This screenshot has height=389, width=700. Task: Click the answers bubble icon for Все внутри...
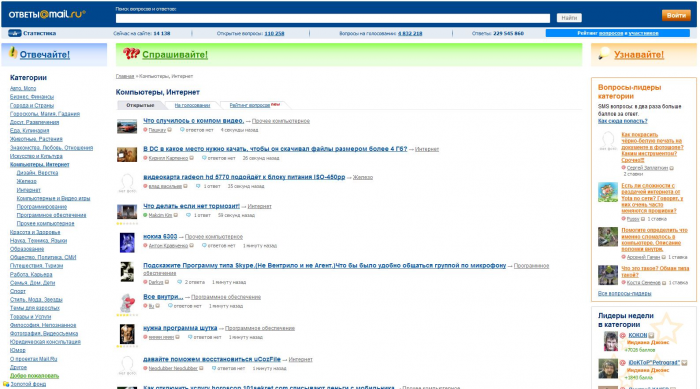pos(170,306)
